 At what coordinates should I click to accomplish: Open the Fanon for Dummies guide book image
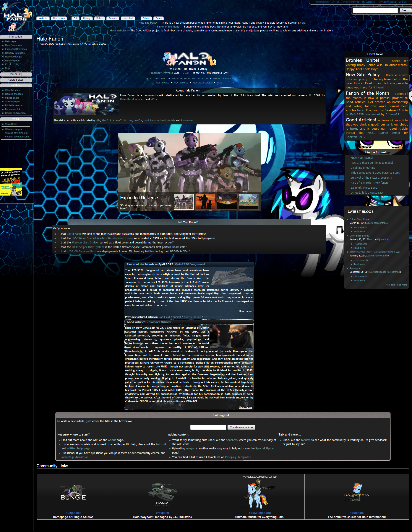click(11, 182)
